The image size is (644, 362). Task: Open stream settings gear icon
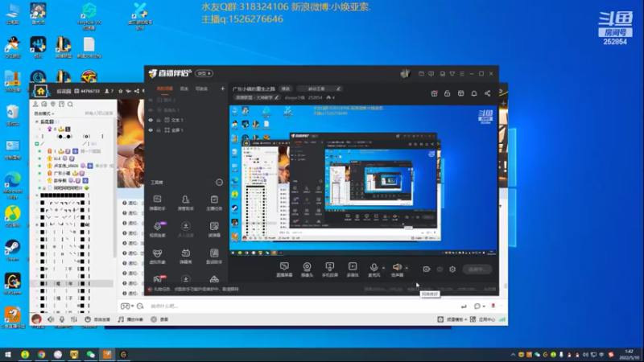coord(452,269)
